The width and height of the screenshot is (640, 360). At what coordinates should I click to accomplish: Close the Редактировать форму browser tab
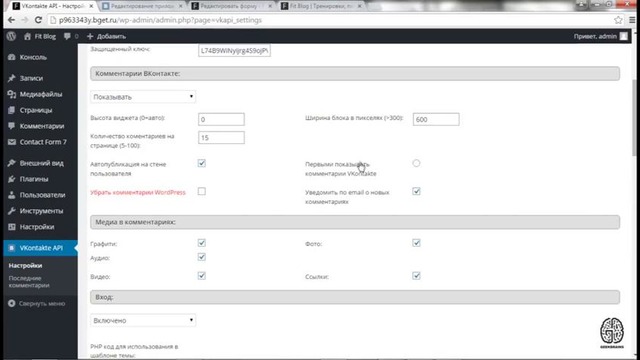[x=270, y=6]
